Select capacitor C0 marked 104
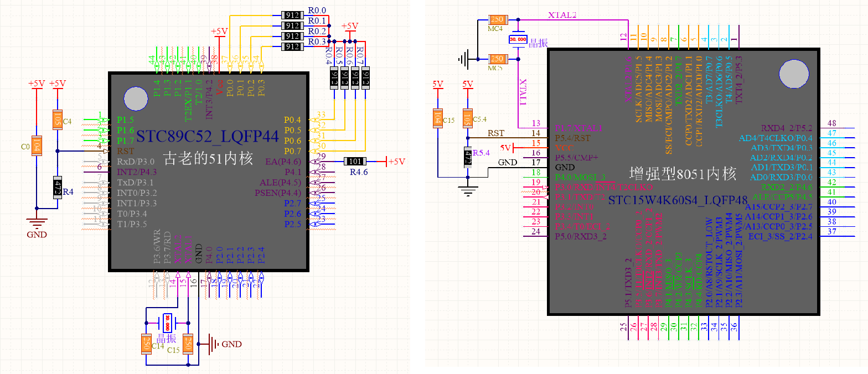Viewport: 868px width, 374px height. pyautogui.click(x=37, y=146)
